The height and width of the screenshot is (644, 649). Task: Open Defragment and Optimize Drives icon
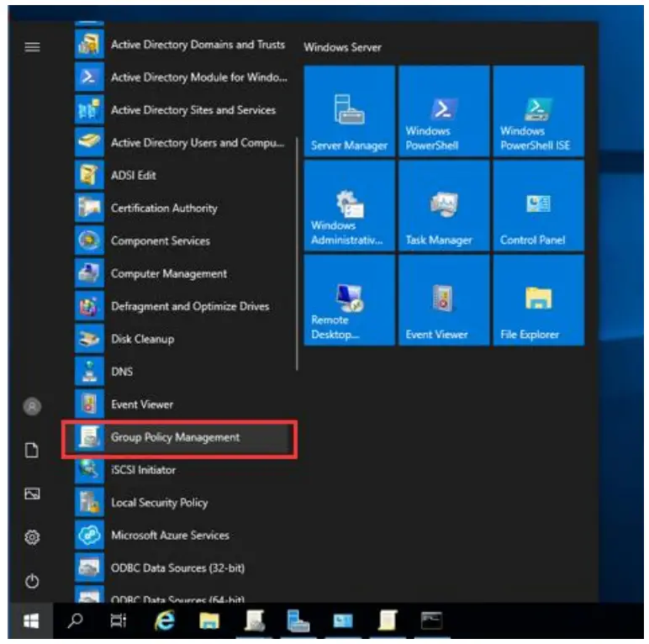coord(89,306)
